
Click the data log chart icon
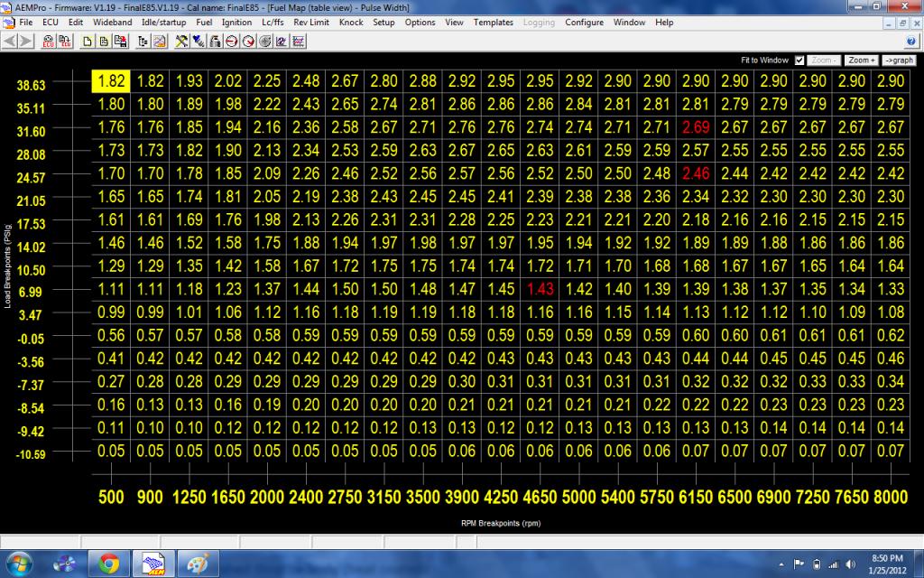click(298, 42)
